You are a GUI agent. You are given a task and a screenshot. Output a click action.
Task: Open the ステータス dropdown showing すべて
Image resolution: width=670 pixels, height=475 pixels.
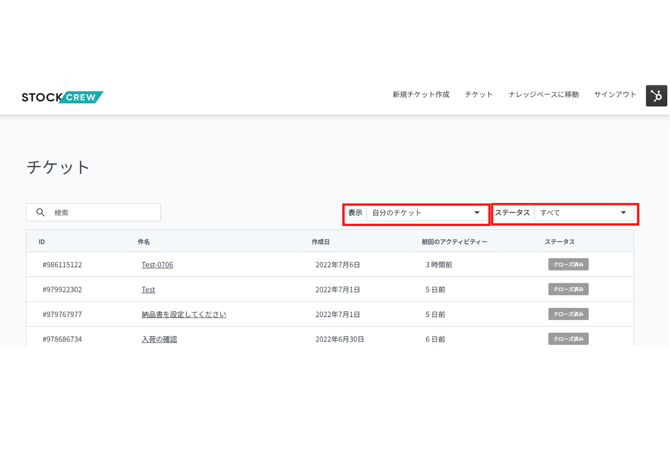click(584, 213)
